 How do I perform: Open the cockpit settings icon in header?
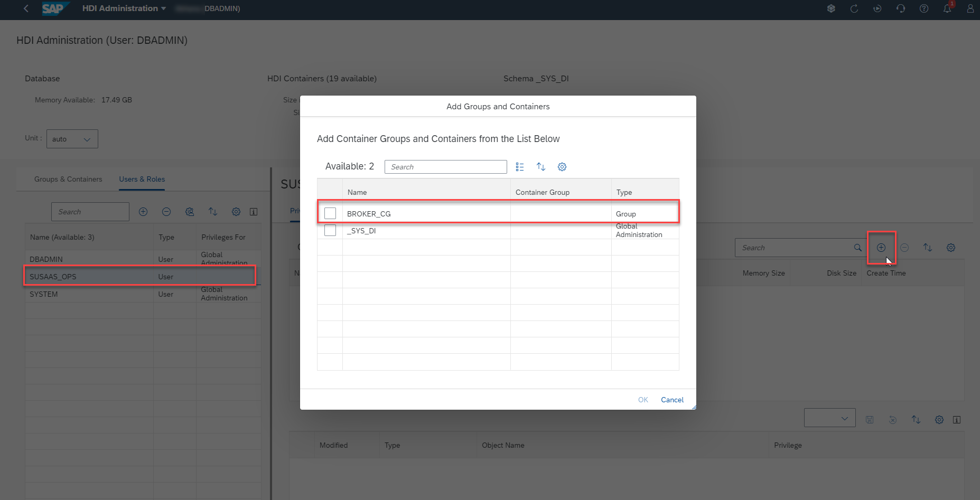click(x=831, y=8)
